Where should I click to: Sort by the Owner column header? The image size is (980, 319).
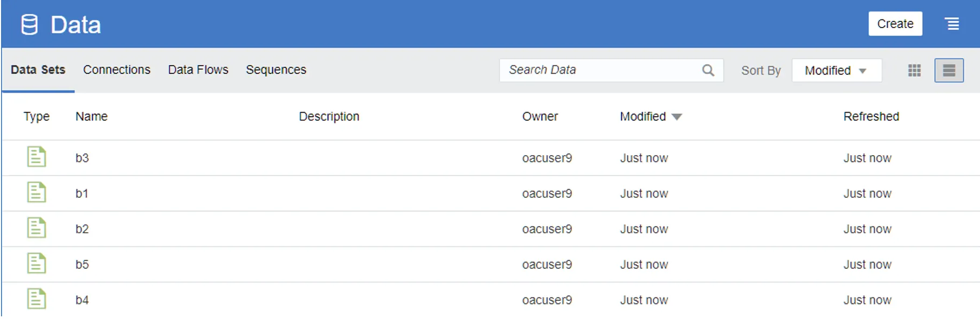pos(540,116)
